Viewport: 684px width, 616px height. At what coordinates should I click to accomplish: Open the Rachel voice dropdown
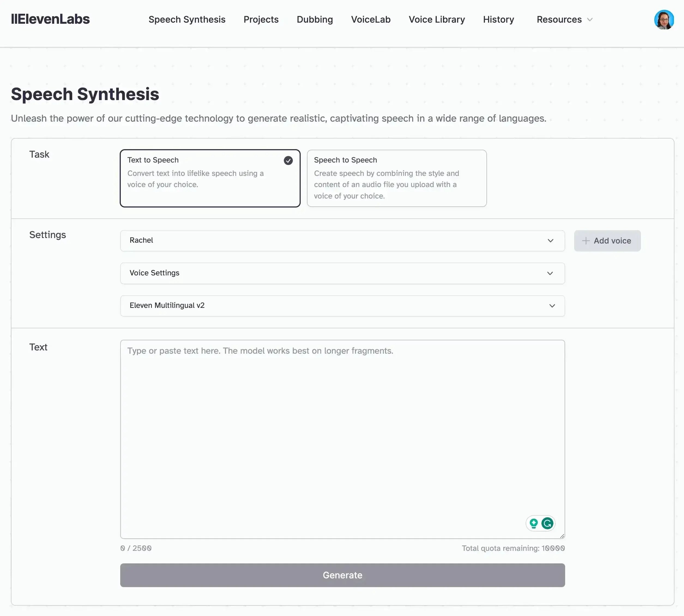tap(342, 241)
